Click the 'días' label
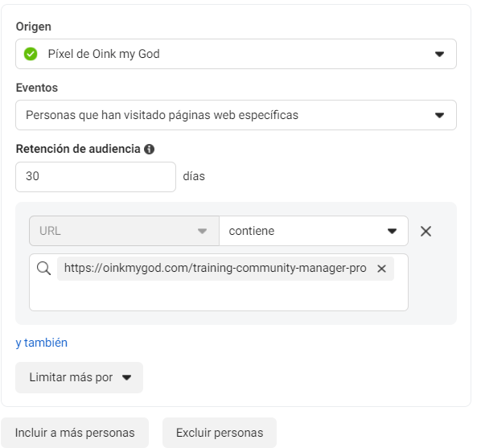The image size is (477, 448). click(x=194, y=176)
